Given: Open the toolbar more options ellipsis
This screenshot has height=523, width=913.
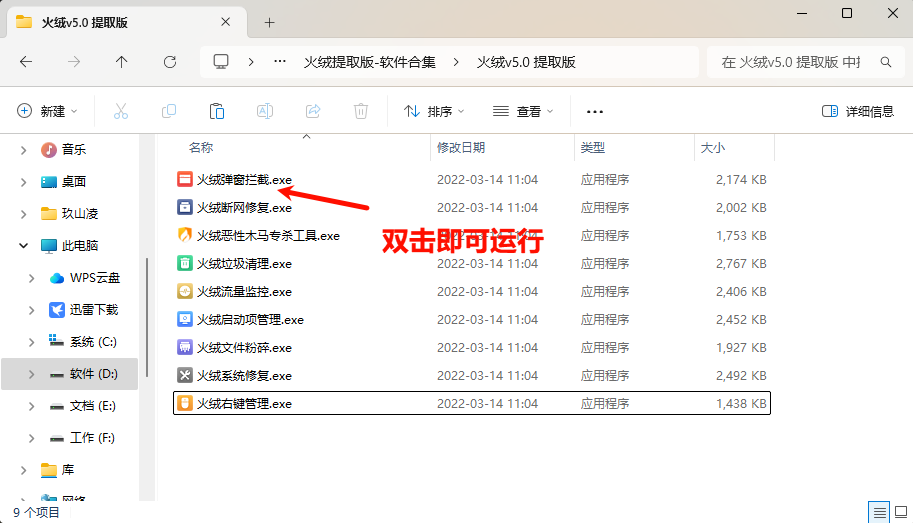Looking at the screenshot, I should [x=594, y=111].
